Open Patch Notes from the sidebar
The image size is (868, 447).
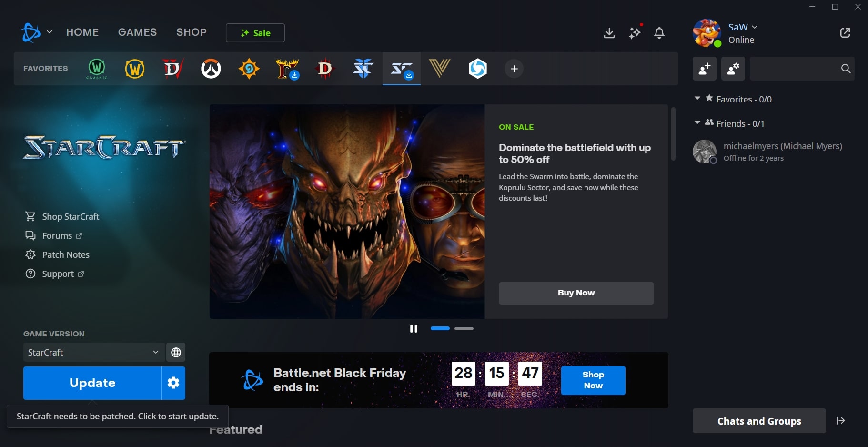click(66, 254)
